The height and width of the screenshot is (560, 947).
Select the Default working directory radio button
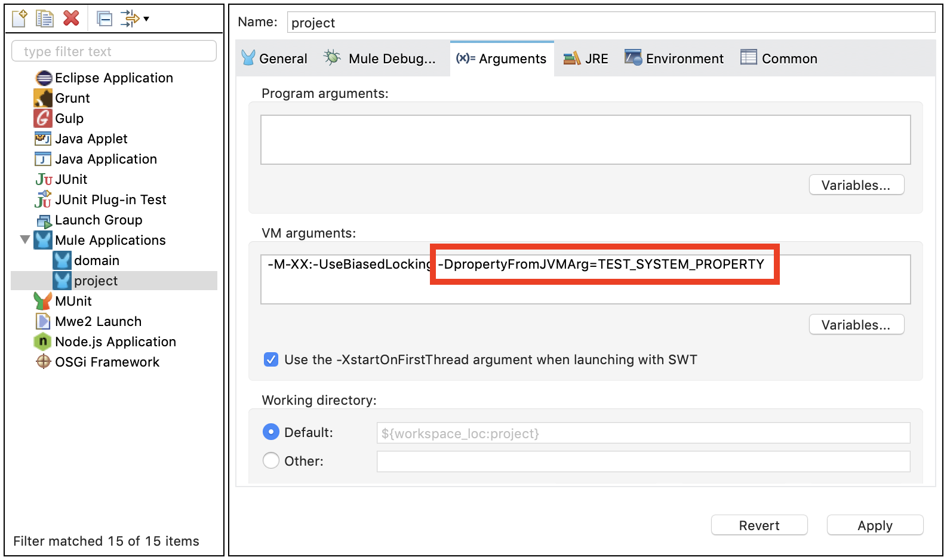pyautogui.click(x=271, y=432)
